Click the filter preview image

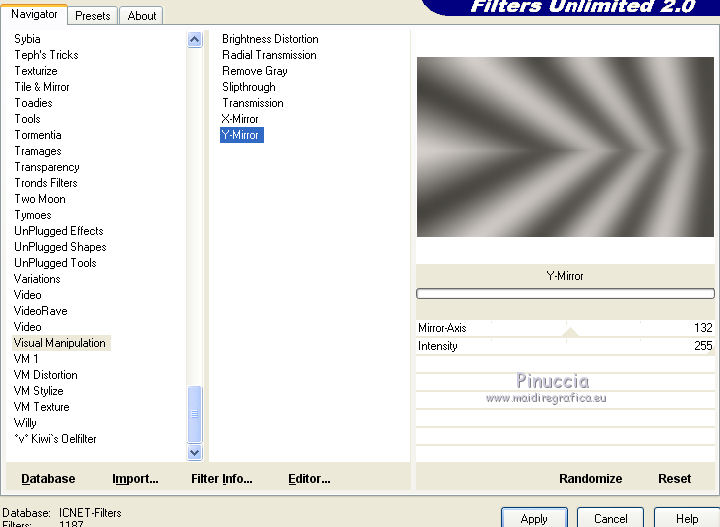point(565,147)
